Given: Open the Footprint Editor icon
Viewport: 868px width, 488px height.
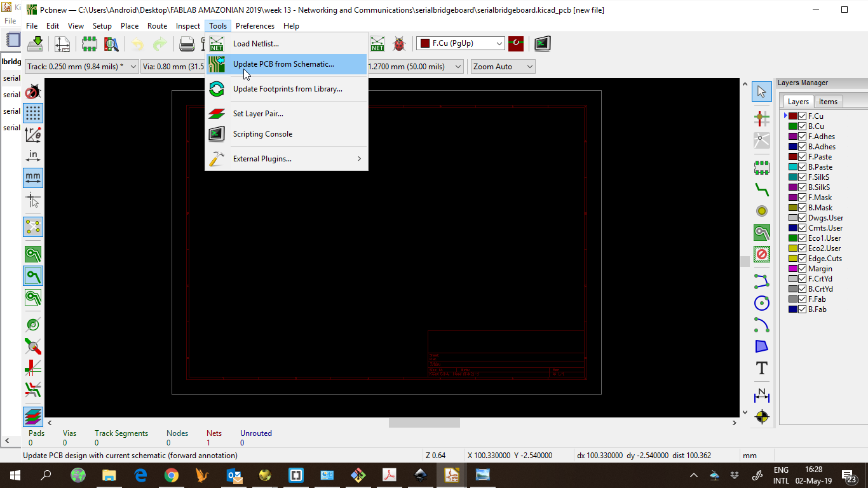Looking at the screenshot, I should (x=89, y=44).
